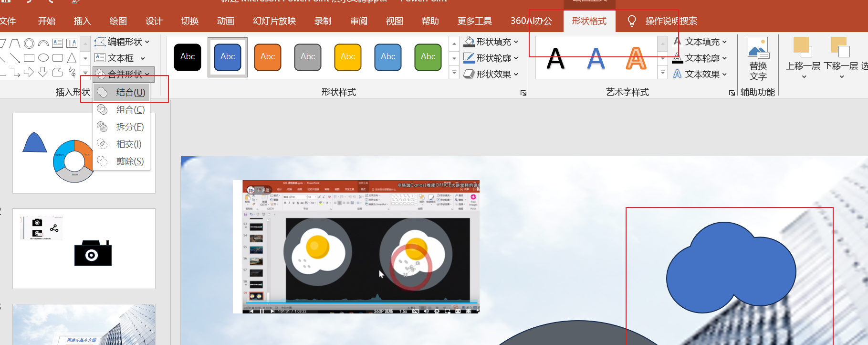Choose orange outlined A WordArt style
The image size is (868, 345).
tap(636, 58)
